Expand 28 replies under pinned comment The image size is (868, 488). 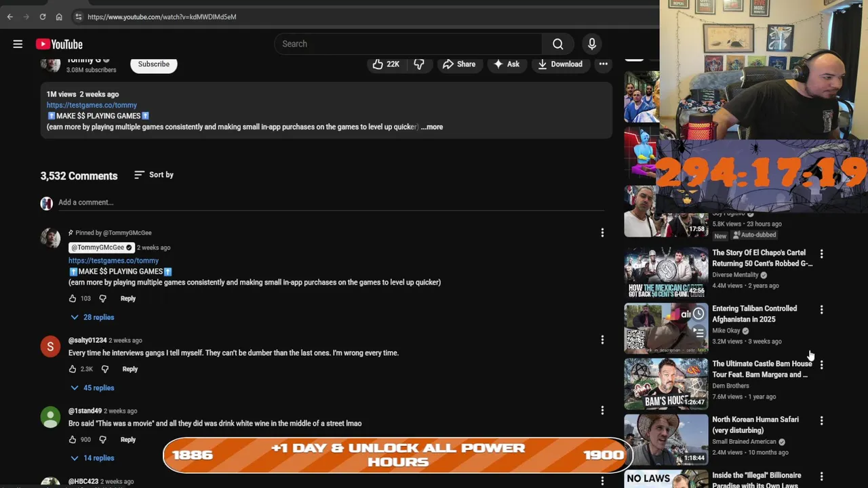tap(93, 317)
